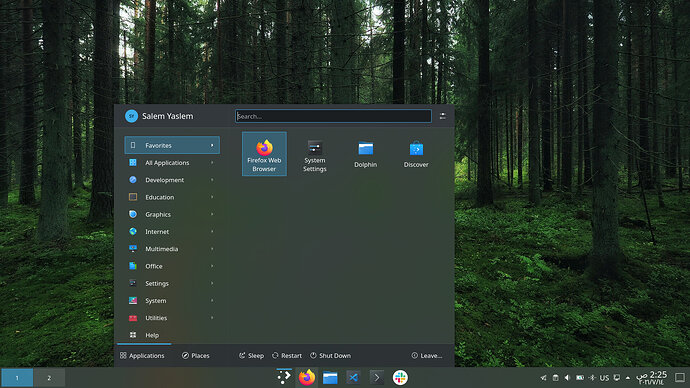Open the terminal from the taskbar

click(377, 377)
